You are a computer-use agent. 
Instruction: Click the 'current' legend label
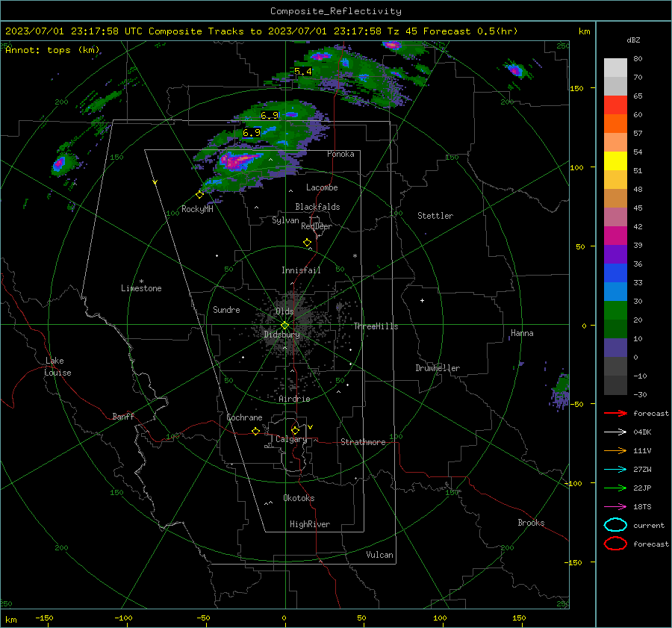649,525
